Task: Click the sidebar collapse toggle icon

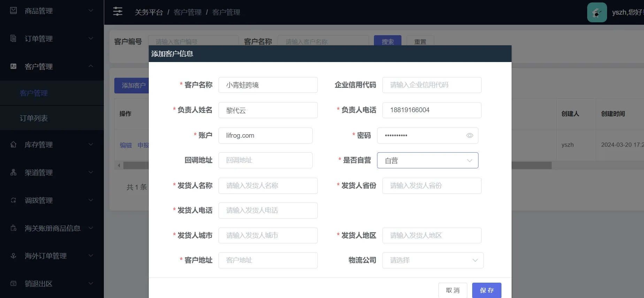Action: click(x=118, y=12)
